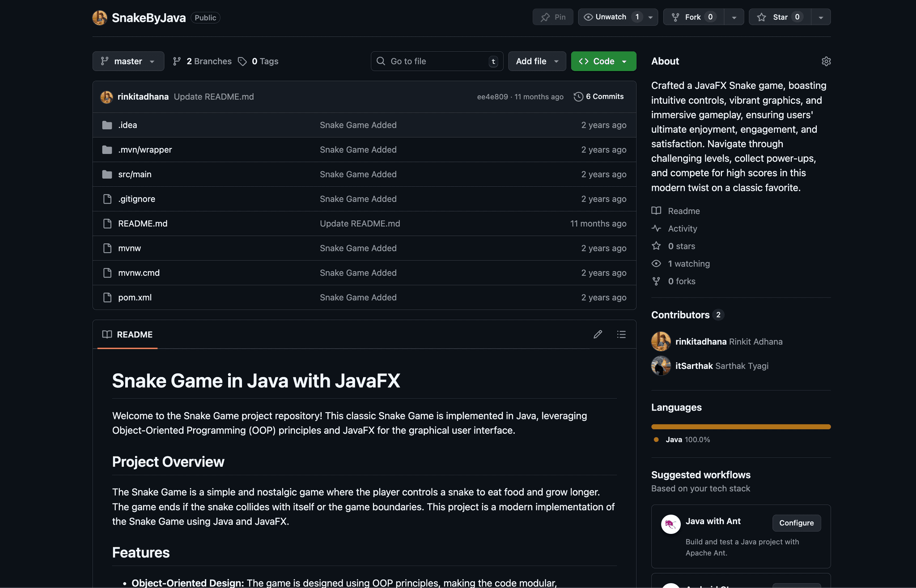The width and height of the screenshot is (916, 588).
Task: Click the tags icon next to 0 Tags
Action: click(x=242, y=61)
